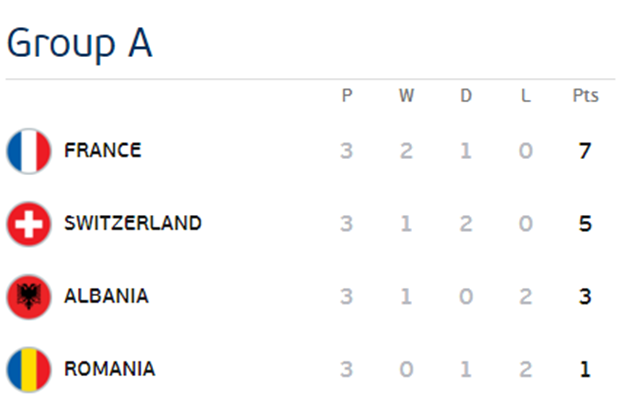Open the FRANCE team link
Viewport: 620px width, 408px height.
(x=102, y=151)
